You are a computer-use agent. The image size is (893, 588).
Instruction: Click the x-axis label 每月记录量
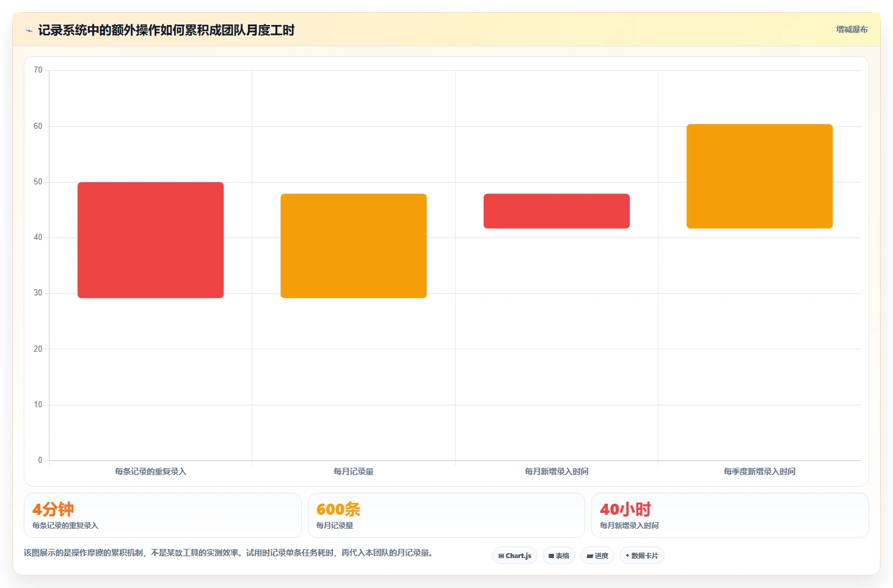coord(354,471)
